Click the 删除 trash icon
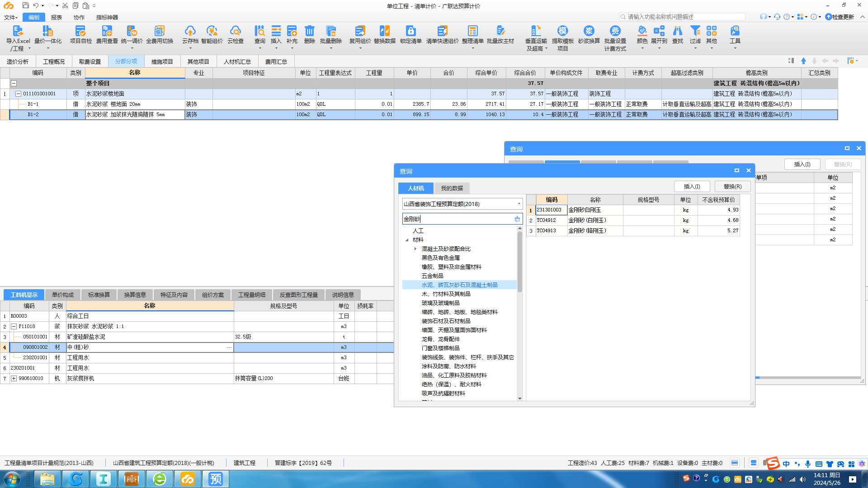Image resolution: width=868 pixels, height=488 pixels. 309,31
